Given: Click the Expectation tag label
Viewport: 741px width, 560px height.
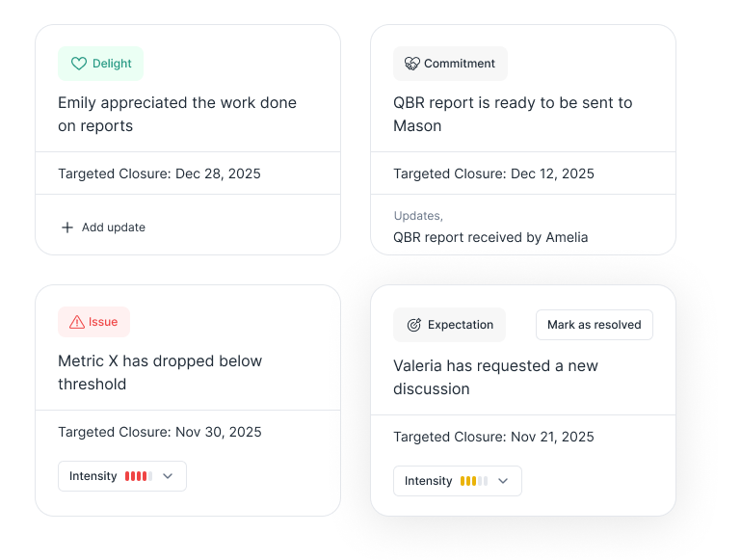Looking at the screenshot, I should coord(461,325).
